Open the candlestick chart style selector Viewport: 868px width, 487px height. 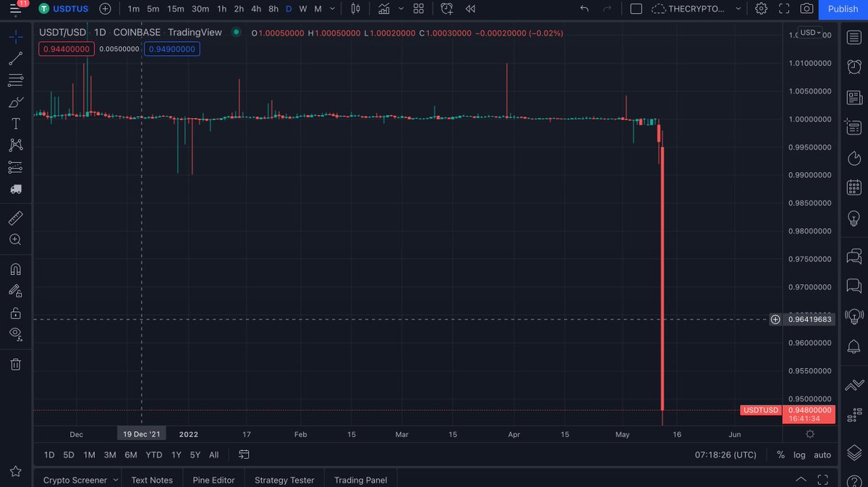(x=355, y=9)
